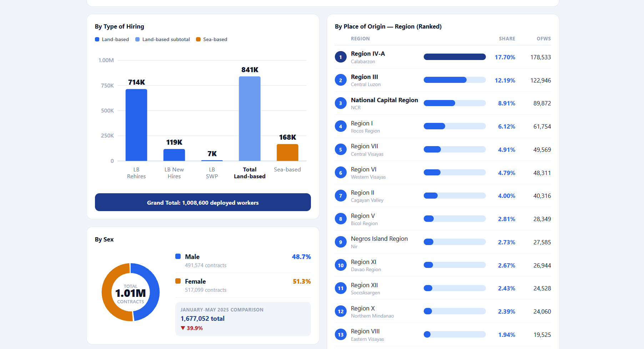
Task: Click the LB SWP axis label
Action: tap(212, 173)
